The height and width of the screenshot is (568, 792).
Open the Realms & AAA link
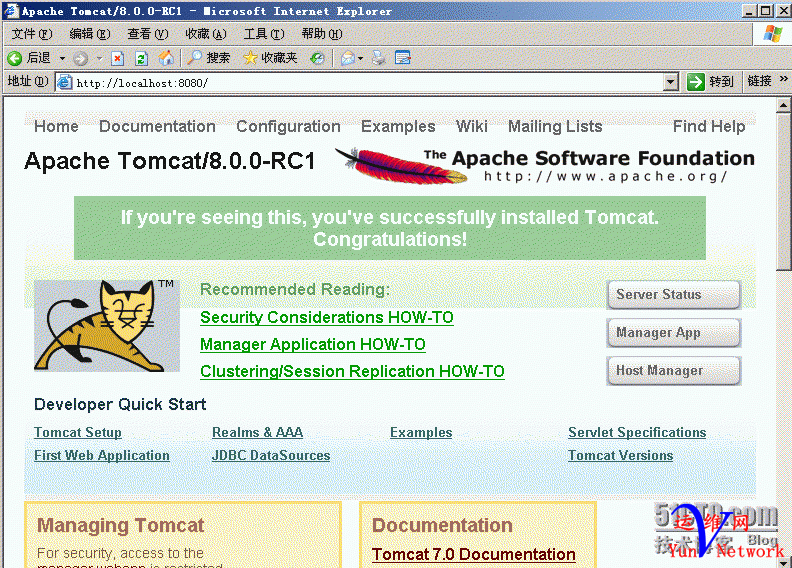point(258,433)
